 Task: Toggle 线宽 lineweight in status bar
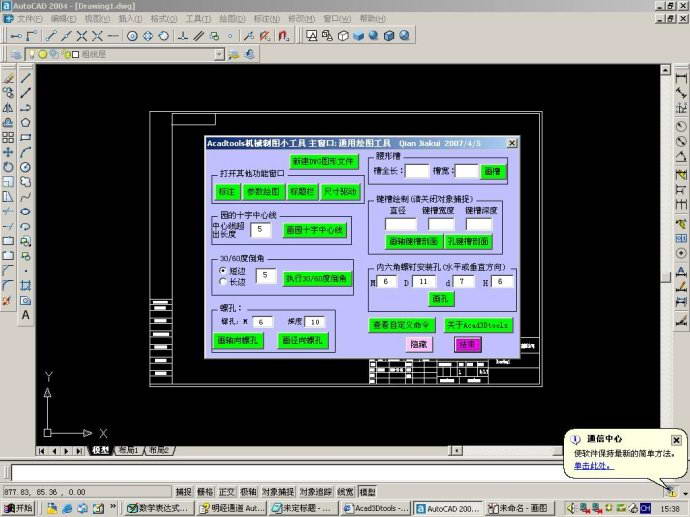pos(345,492)
